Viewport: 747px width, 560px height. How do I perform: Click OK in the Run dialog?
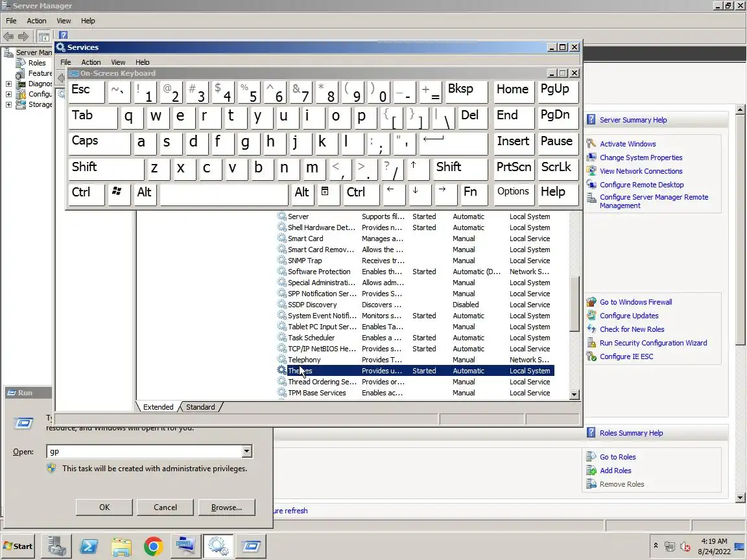pyautogui.click(x=104, y=507)
